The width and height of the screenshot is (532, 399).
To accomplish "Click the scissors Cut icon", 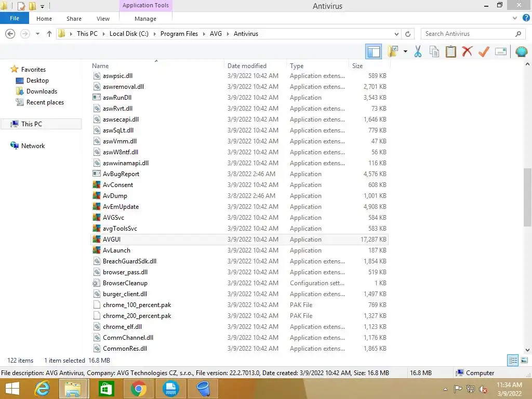I will click(418, 51).
